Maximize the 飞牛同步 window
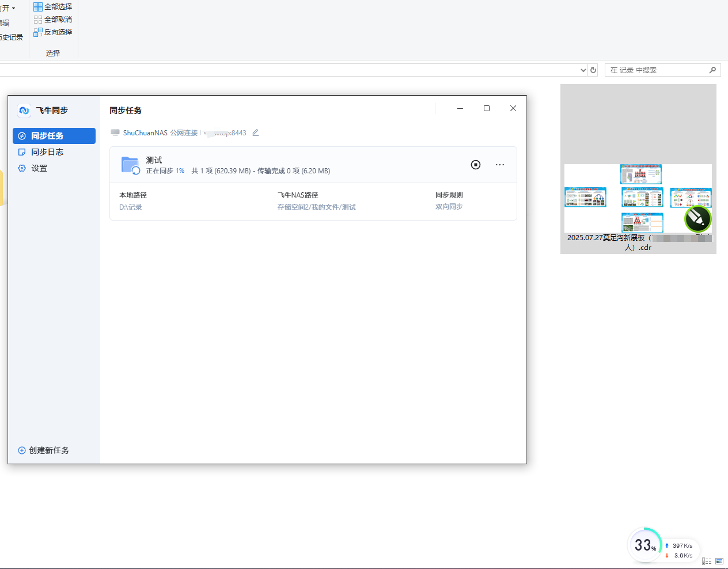The width and height of the screenshot is (728, 569). pyautogui.click(x=487, y=108)
